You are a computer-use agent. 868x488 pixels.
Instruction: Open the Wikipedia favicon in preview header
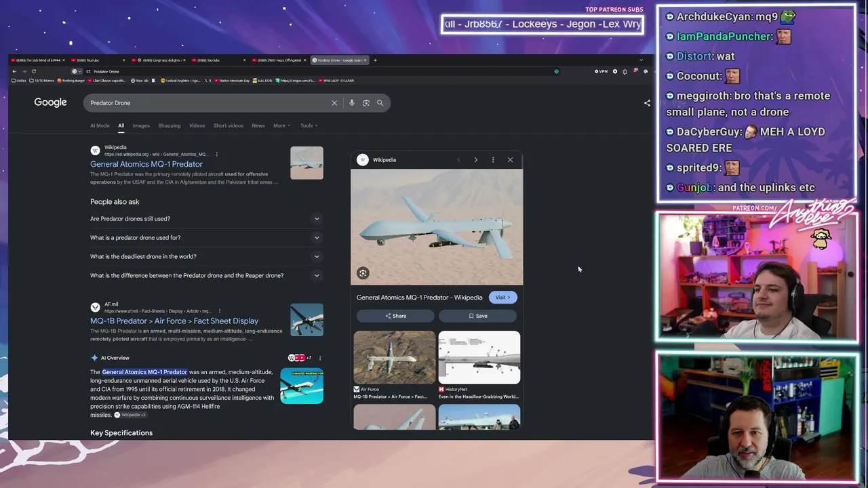coord(363,160)
